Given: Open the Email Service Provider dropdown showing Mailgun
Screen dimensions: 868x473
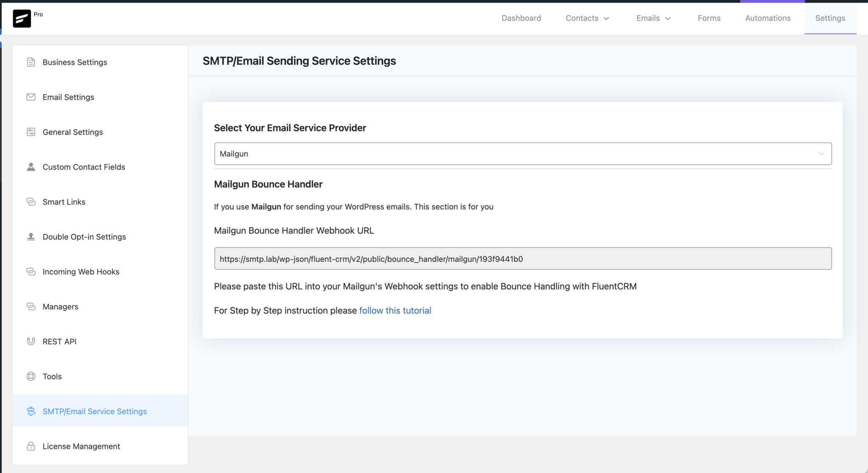Looking at the screenshot, I should pos(523,154).
